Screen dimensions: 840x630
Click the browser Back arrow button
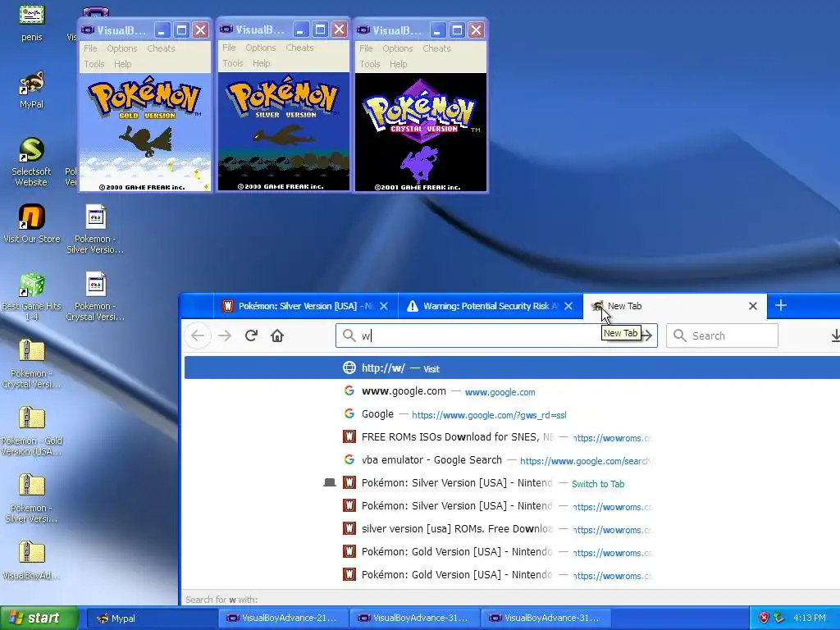click(198, 336)
